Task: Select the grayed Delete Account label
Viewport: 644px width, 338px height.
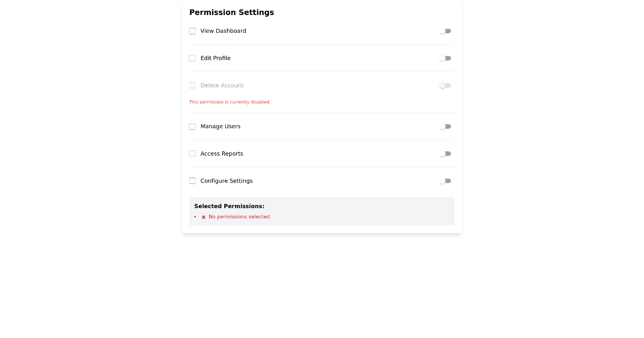Action: (x=222, y=85)
